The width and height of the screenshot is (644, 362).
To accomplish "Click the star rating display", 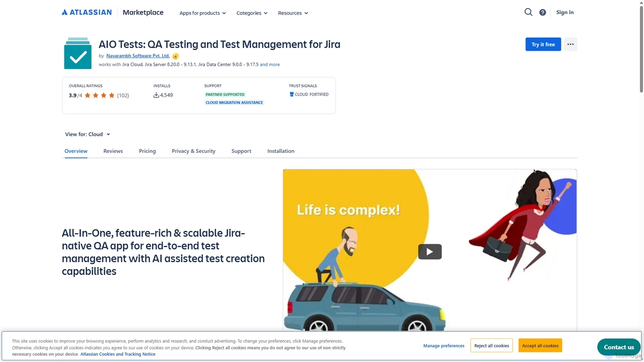I will tap(100, 95).
